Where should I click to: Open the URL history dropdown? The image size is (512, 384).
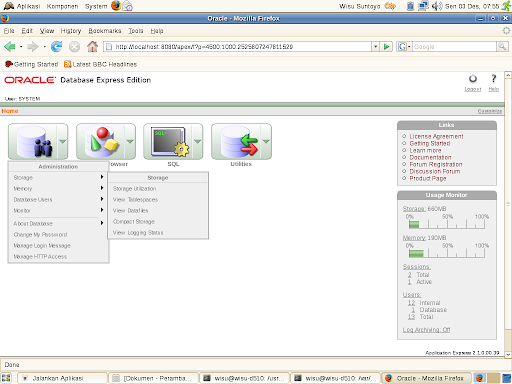(x=376, y=47)
